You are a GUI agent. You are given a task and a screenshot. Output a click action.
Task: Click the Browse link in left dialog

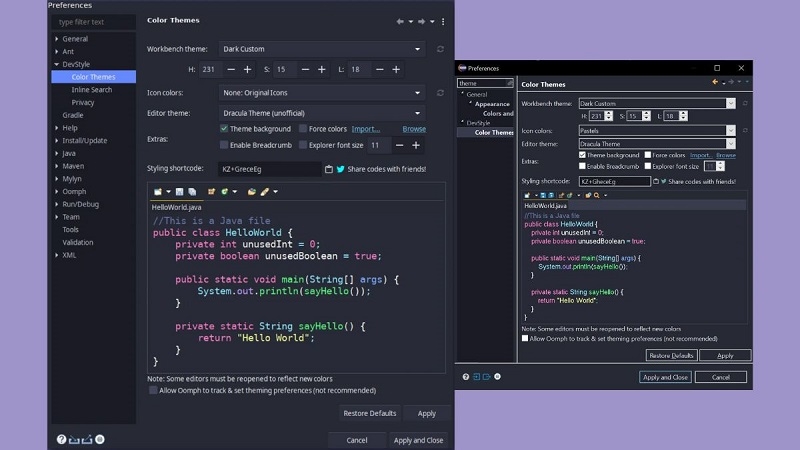click(414, 129)
